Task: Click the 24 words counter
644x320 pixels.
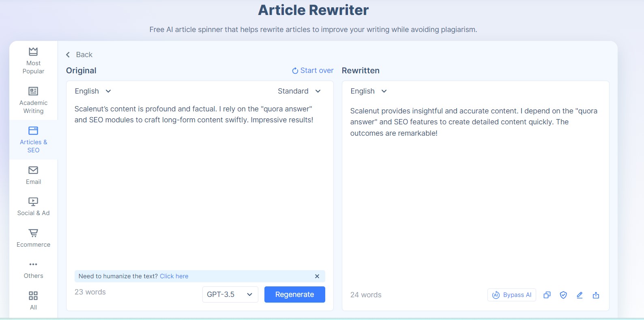Action: (x=366, y=295)
